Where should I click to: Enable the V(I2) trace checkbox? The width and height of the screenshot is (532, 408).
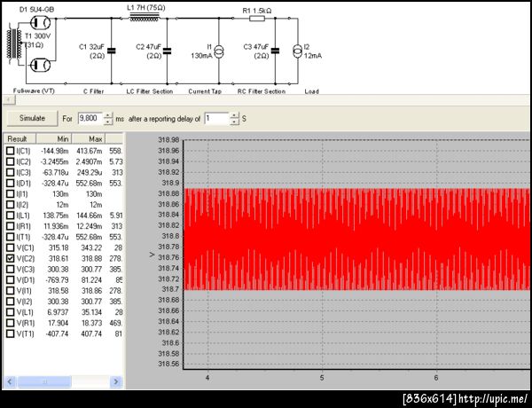click(x=11, y=302)
